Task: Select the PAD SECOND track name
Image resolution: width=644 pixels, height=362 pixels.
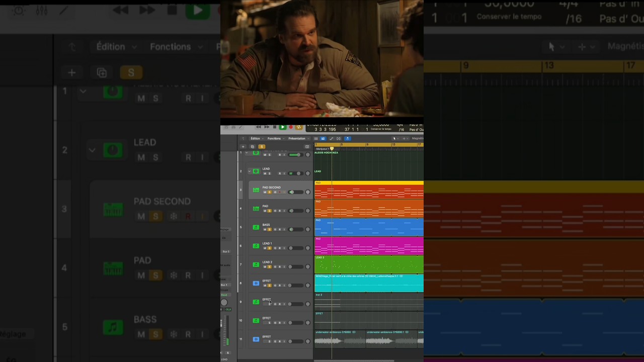Action: coord(272,188)
